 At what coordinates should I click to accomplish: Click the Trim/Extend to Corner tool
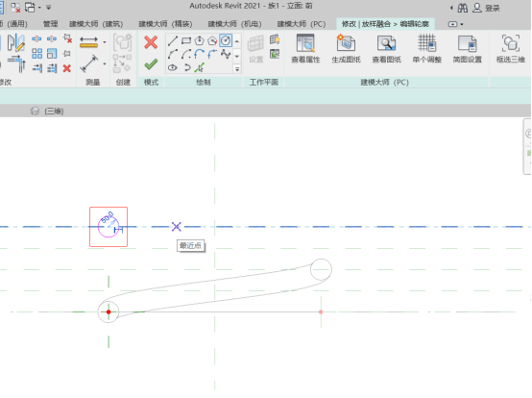click(17, 63)
